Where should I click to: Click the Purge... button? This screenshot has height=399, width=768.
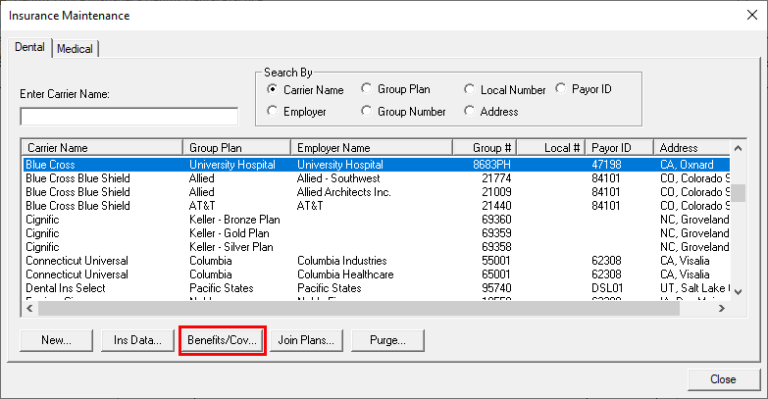tap(387, 340)
